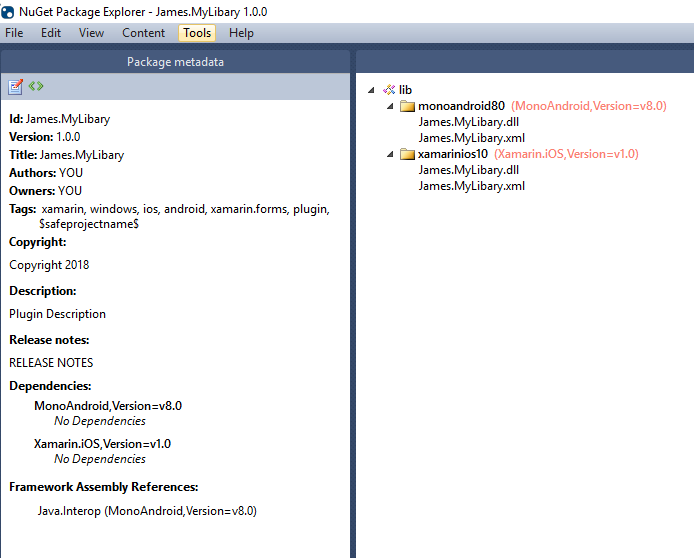Select James.MyLibary.xml under xamarinios10
The width and height of the screenshot is (694, 558).
pos(472,185)
